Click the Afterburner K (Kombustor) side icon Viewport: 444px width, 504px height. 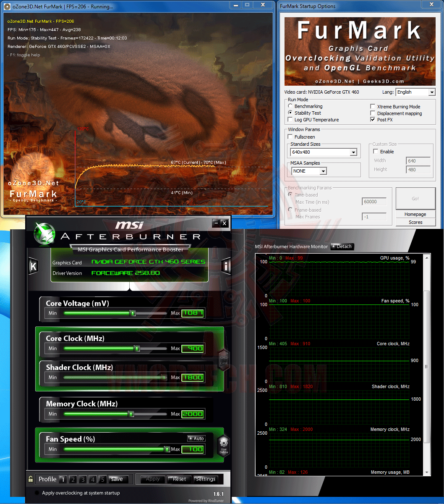point(33,266)
